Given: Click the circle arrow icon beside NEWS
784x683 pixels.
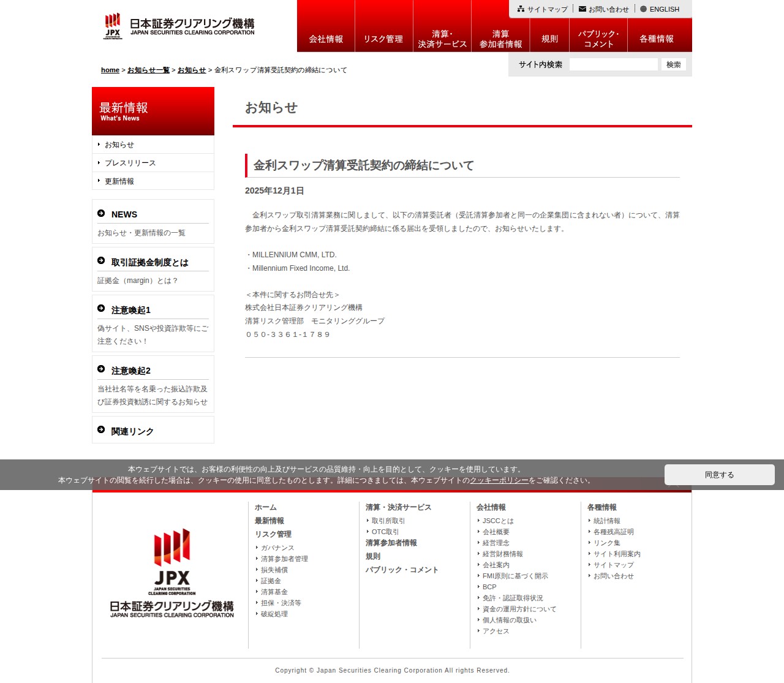Looking at the screenshot, I should 102,213.
